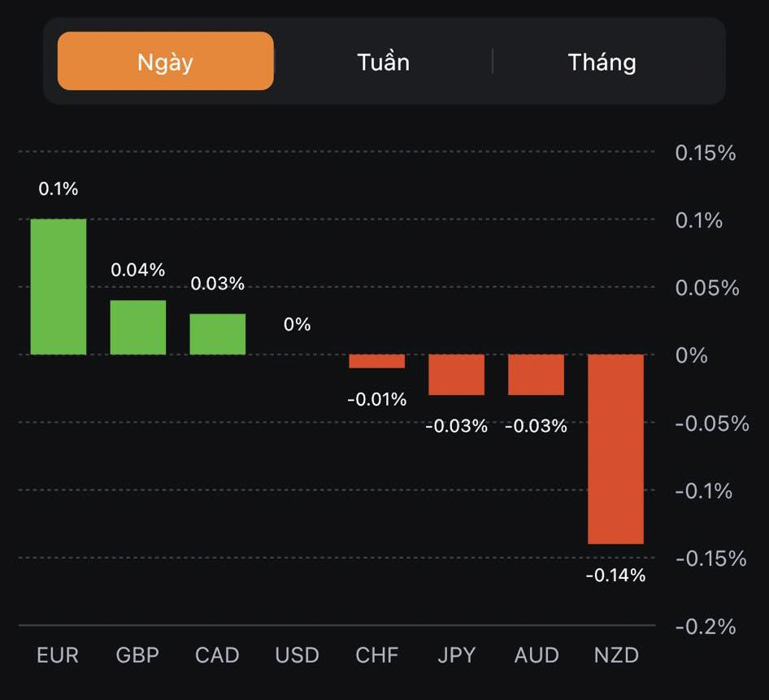Click the tall red NZD bar
769x700 pixels.
(x=616, y=449)
